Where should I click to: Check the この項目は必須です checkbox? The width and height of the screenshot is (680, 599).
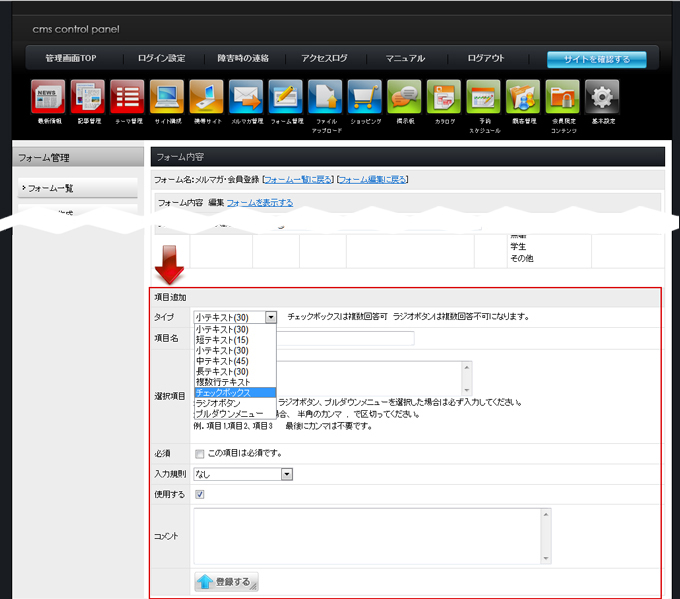[200, 454]
